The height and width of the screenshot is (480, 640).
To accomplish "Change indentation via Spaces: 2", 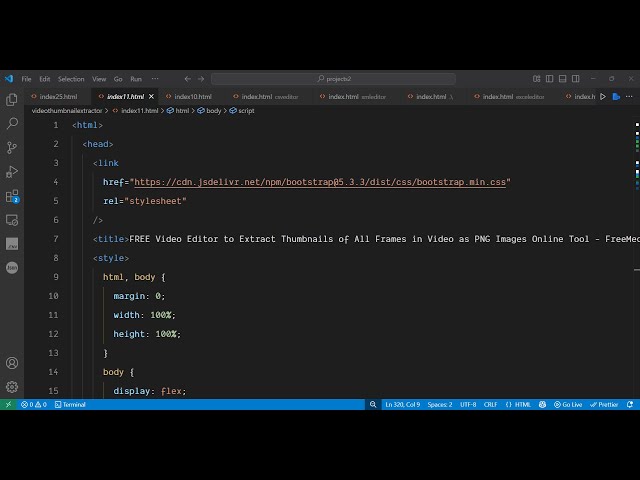I will tap(440, 404).
